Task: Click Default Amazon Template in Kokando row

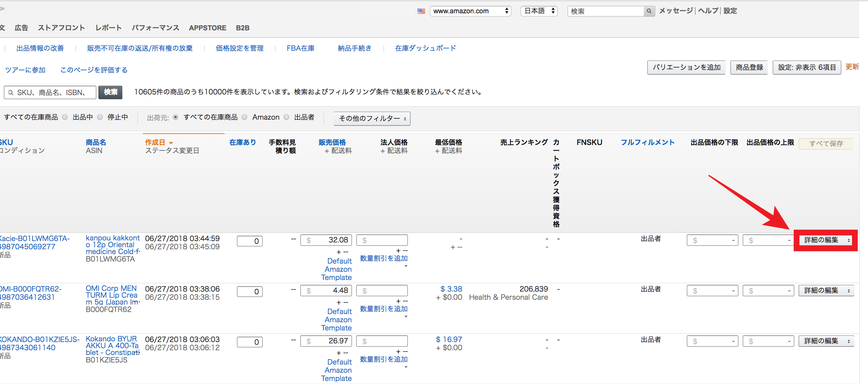Action: click(336, 370)
